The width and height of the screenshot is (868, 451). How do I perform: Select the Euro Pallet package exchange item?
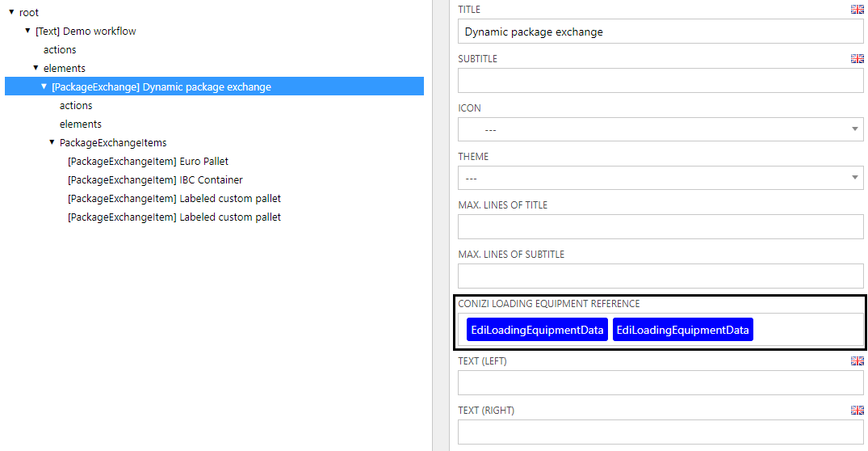(x=148, y=162)
